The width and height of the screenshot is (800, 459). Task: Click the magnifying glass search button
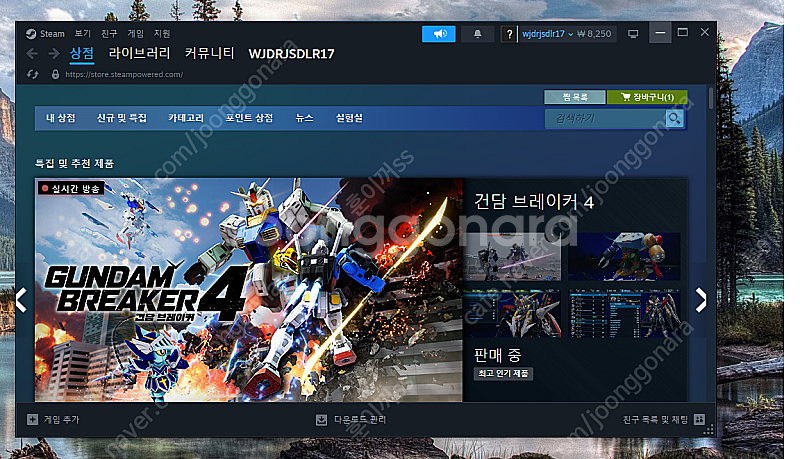click(x=674, y=119)
